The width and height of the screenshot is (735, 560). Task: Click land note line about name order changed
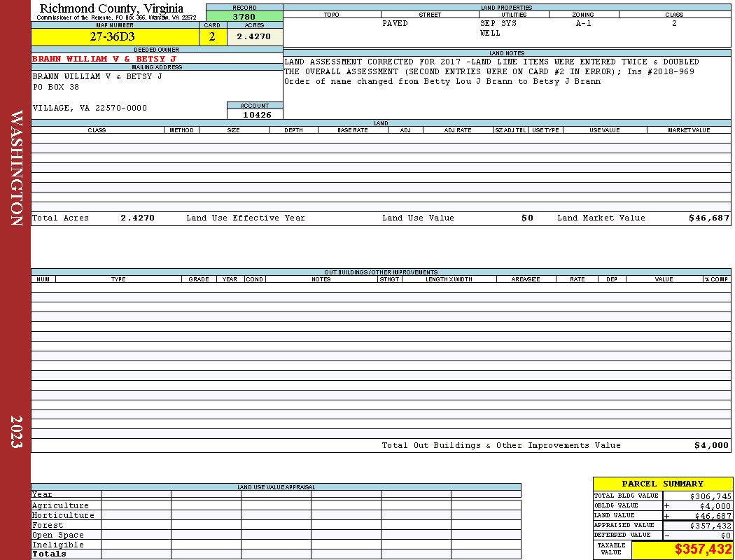[x=442, y=81]
